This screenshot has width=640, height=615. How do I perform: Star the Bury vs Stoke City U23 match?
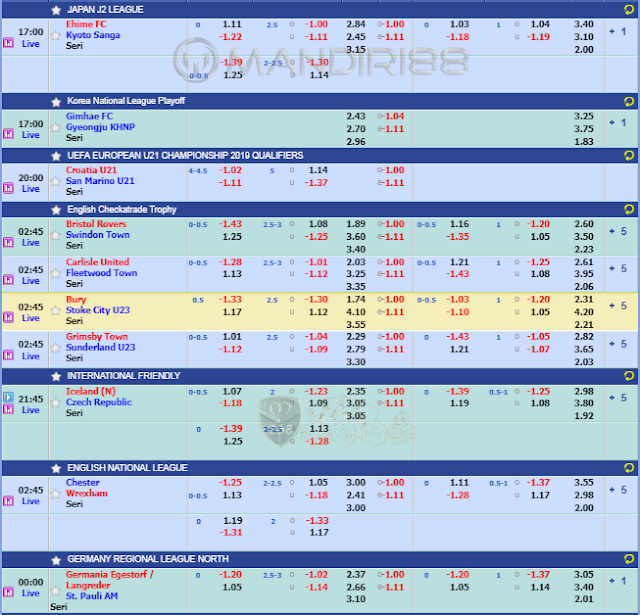[56, 311]
